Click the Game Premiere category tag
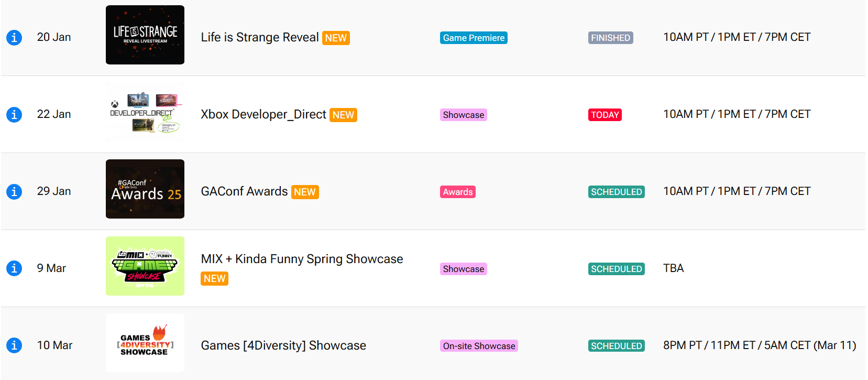 [x=474, y=38]
